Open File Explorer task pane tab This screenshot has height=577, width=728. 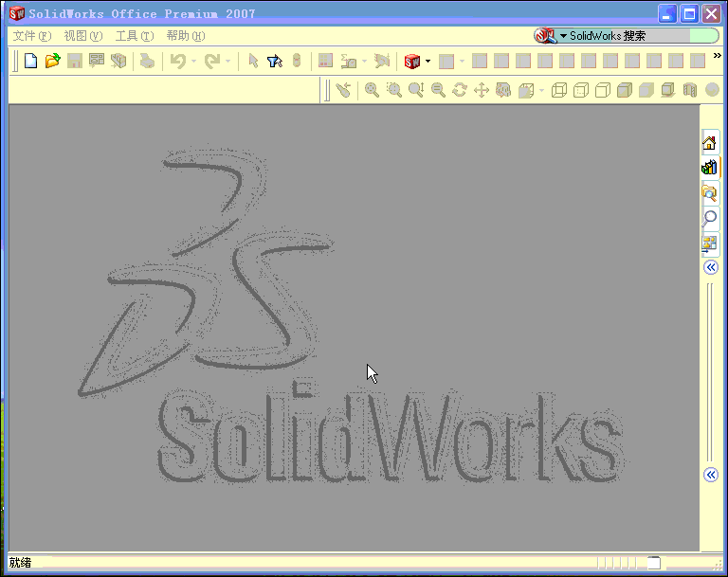[x=709, y=192]
